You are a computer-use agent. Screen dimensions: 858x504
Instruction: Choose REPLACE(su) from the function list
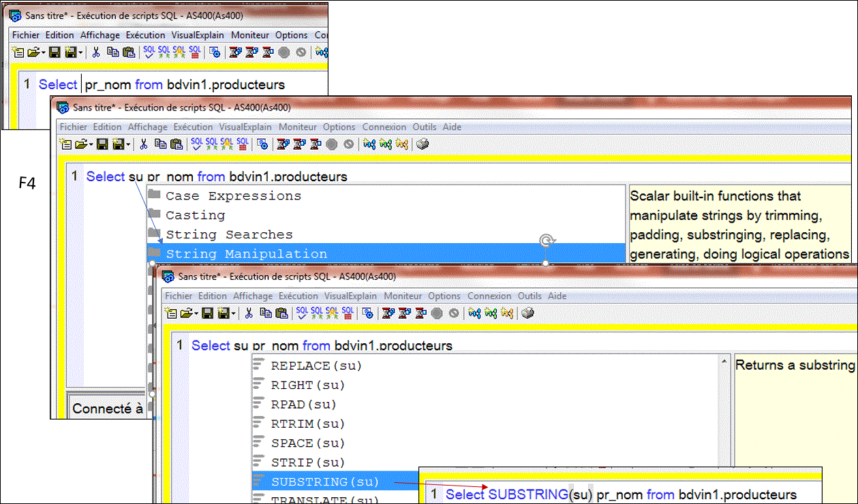coord(316,366)
